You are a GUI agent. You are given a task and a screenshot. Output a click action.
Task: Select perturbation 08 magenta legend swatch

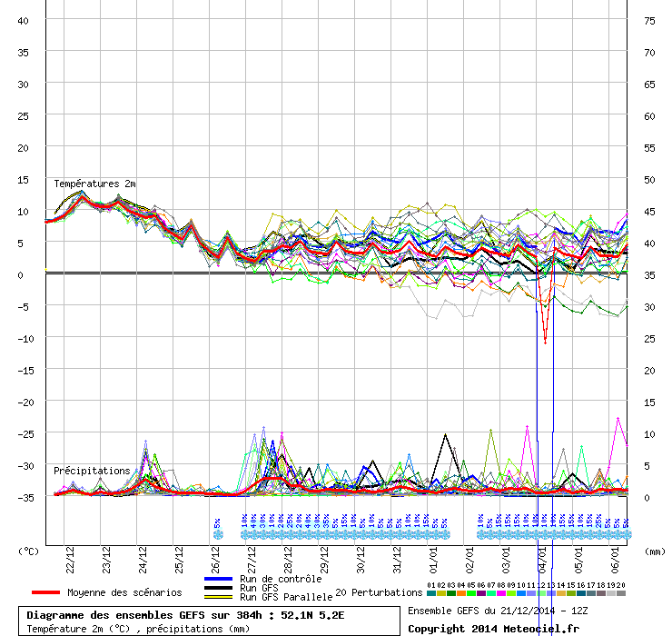pyautogui.click(x=501, y=593)
